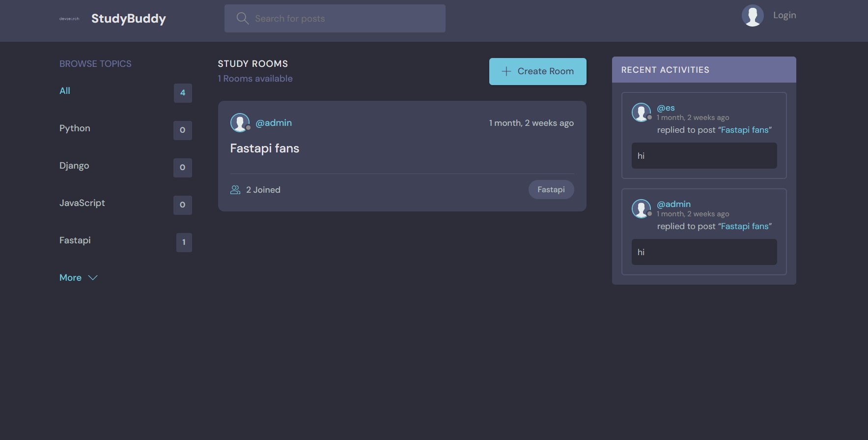The height and width of the screenshot is (440, 868).
Task: Open the Login link
Action: click(784, 15)
